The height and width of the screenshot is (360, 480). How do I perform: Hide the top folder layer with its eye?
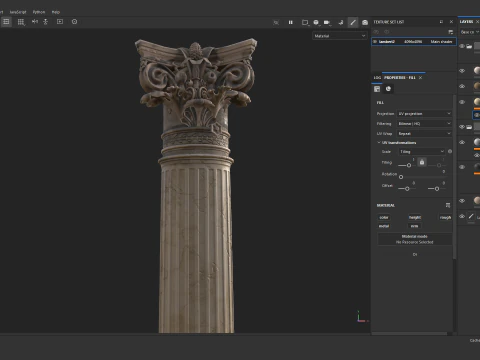tap(462, 46)
